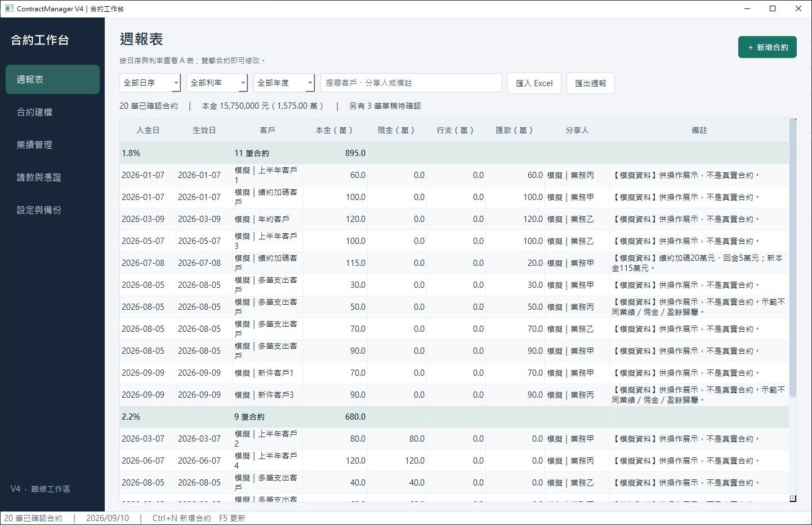Open 設定與備份 in the sidebar
812x525 pixels.
tap(52, 210)
